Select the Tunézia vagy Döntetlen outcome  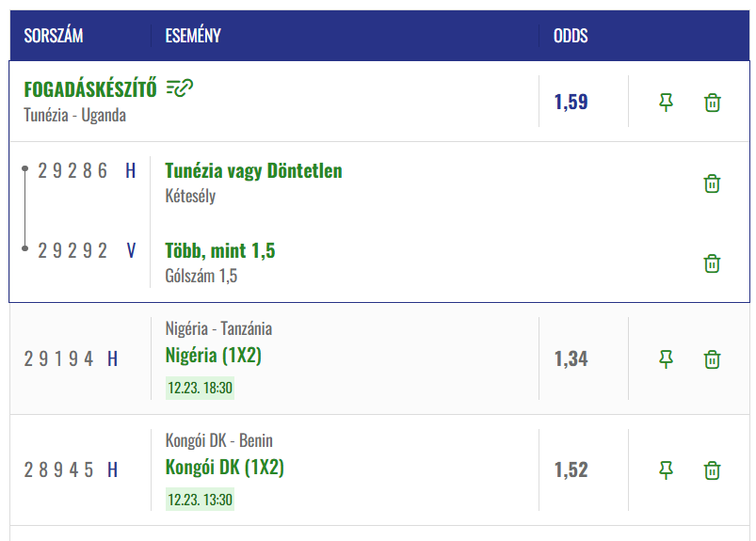pyautogui.click(x=253, y=171)
